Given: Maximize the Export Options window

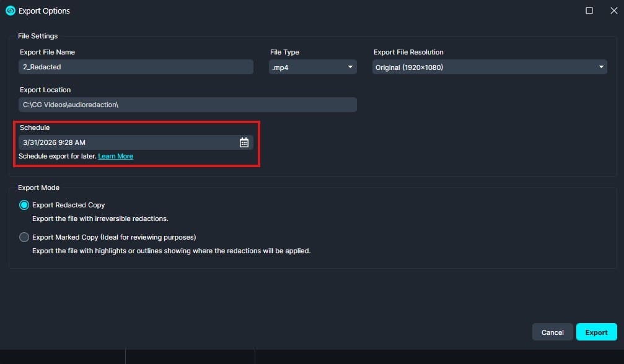Looking at the screenshot, I should pyautogui.click(x=589, y=11).
